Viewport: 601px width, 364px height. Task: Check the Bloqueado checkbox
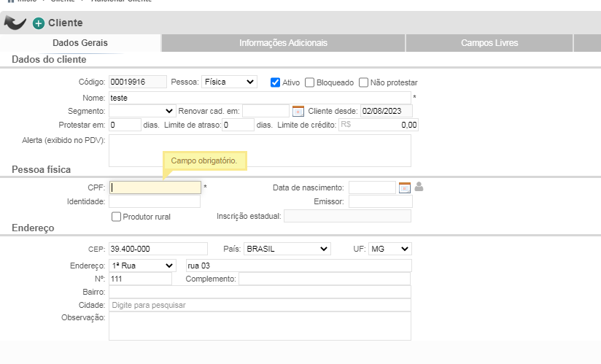(x=310, y=82)
